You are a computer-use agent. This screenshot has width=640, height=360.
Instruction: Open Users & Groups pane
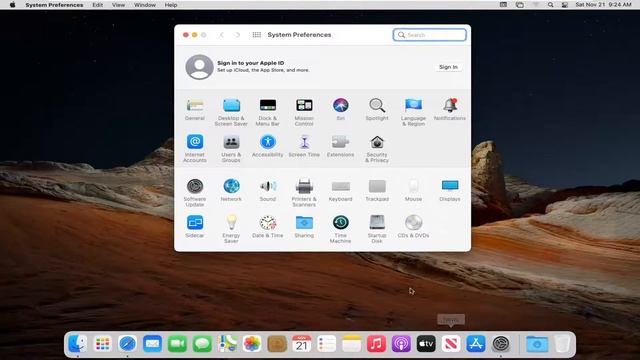click(x=231, y=149)
